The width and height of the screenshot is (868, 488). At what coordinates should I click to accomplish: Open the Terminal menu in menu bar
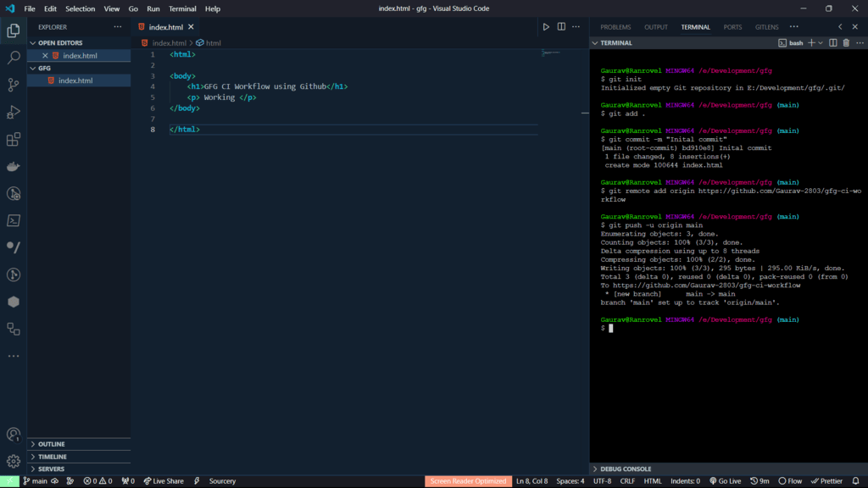click(182, 8)
